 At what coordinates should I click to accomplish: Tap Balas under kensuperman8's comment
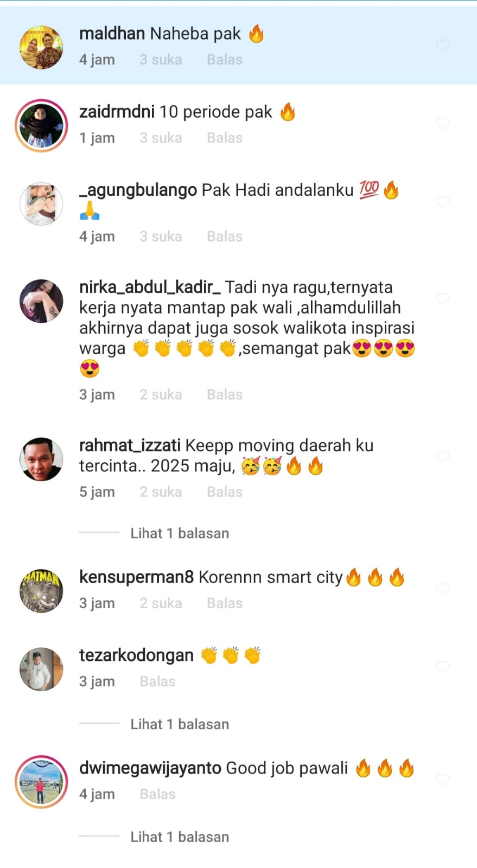225,603
